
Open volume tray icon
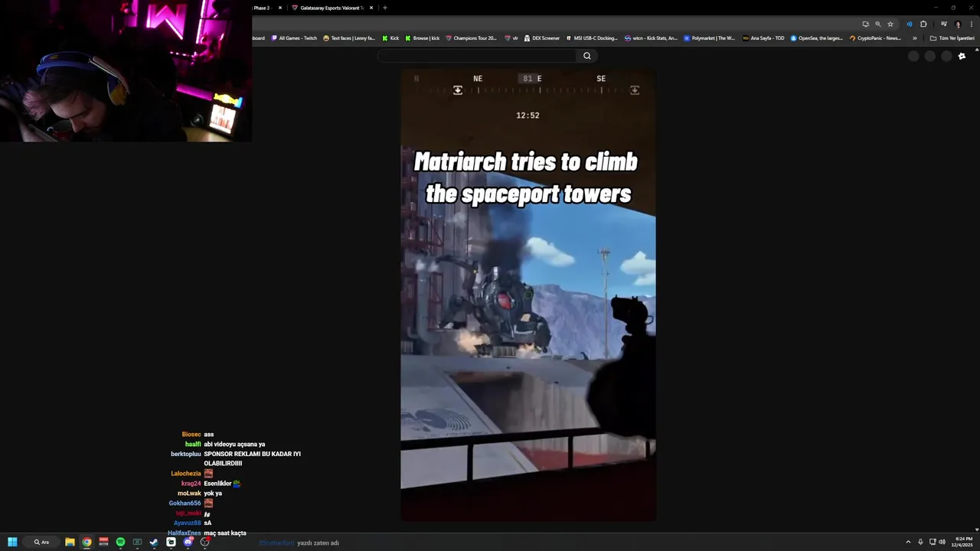point(942,542)
